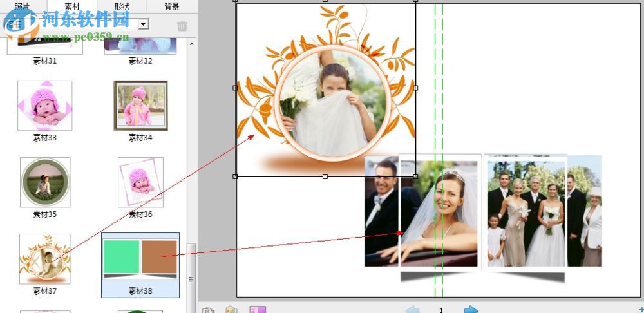Click the trash can delete icon
The width and height of the screenshot is (644, 313).
click(x=182, y=26)
